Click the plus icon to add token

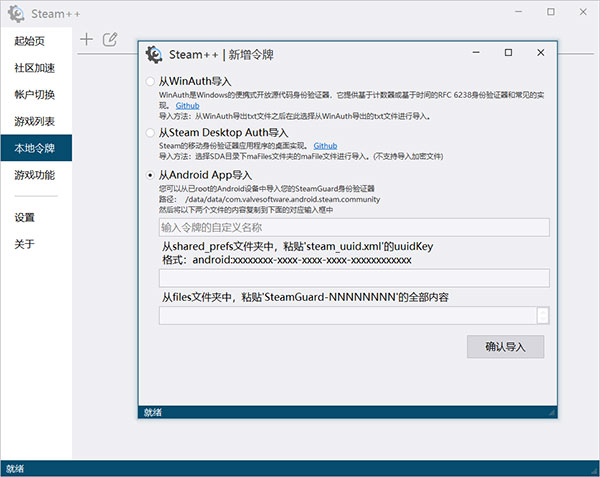(86, 39)
